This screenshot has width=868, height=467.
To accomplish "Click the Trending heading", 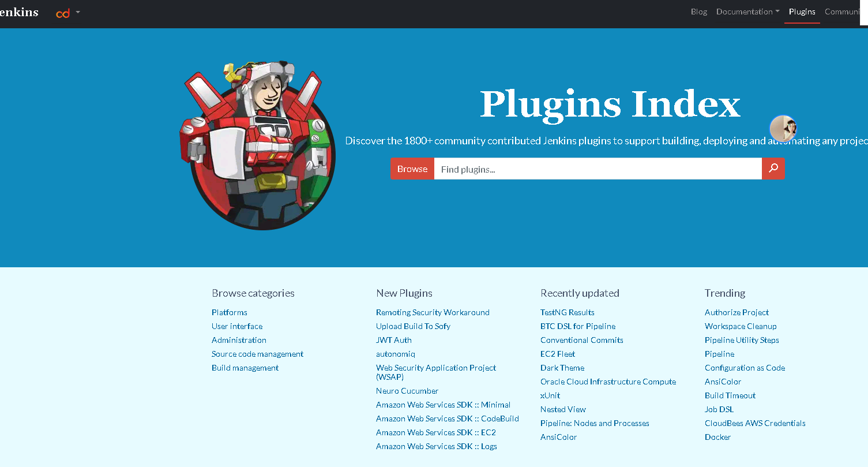I will (725, 293).
